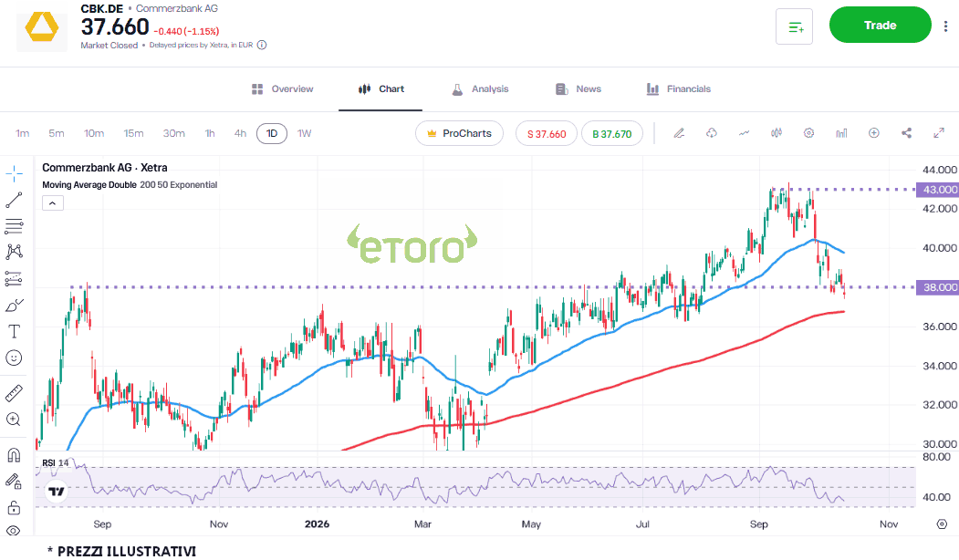The image size is (959, 560).
Task: Open the chart settings gear
Action: (x=808, y=133)
